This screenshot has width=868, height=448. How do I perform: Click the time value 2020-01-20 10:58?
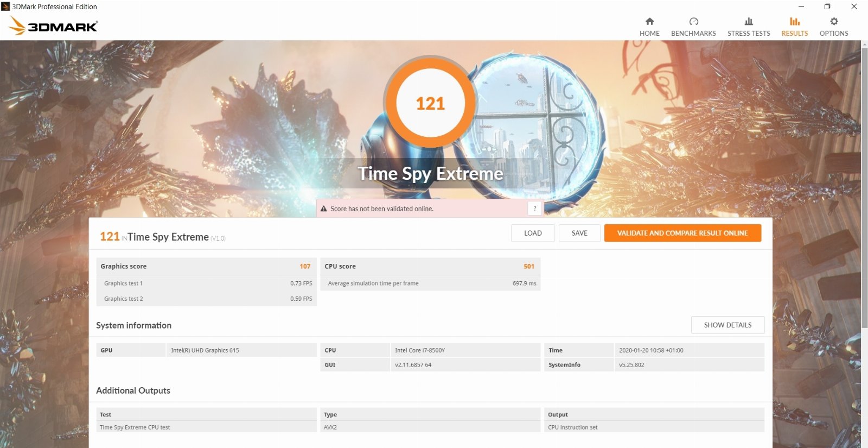[x=651, y=350]
